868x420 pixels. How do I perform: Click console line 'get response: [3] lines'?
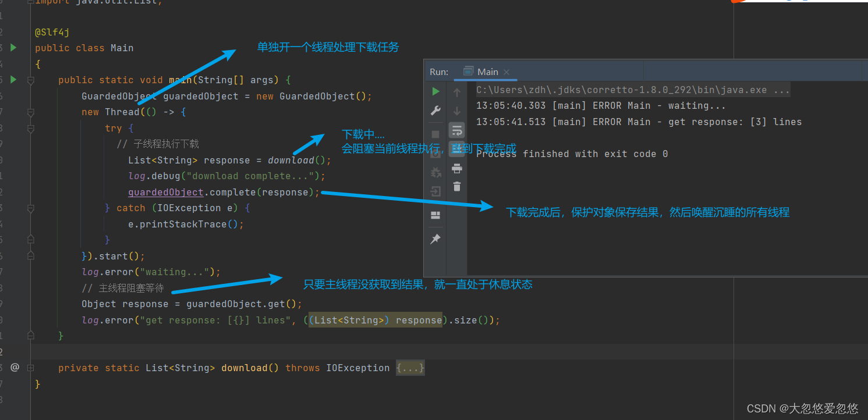coord(639,122)
